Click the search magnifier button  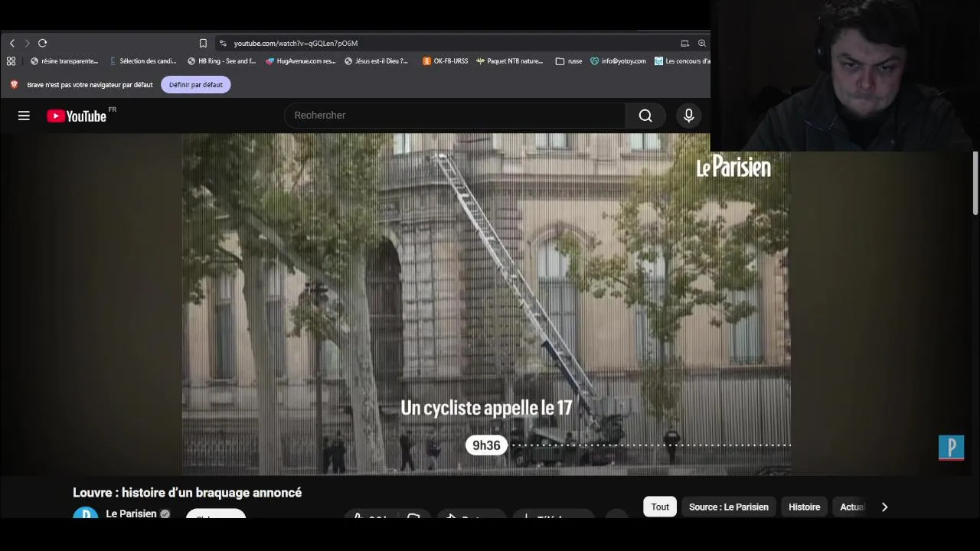point(645,116)
